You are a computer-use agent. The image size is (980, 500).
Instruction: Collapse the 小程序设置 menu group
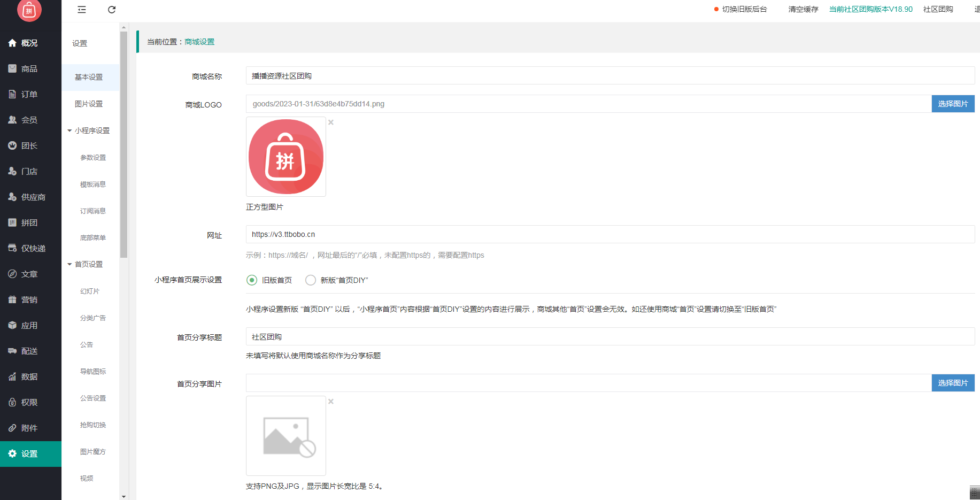point(89,130)
